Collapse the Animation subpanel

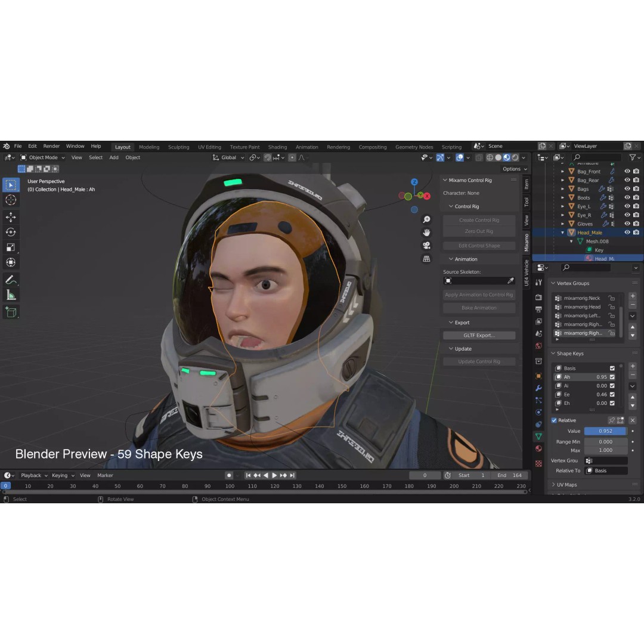pyautogui.click(x=451, y=259)
